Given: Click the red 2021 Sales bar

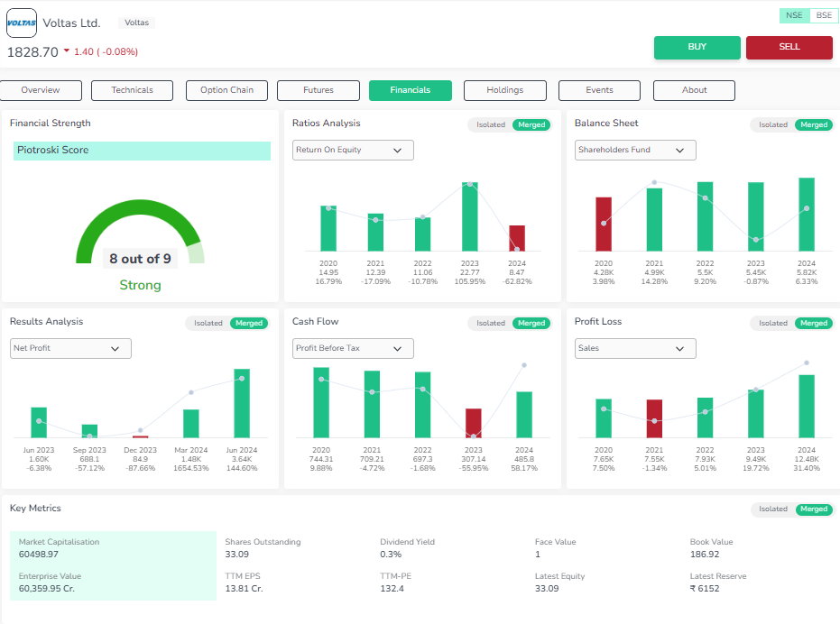Looking at the screenshot, I should pyautogui.click(x=654, y=419).
